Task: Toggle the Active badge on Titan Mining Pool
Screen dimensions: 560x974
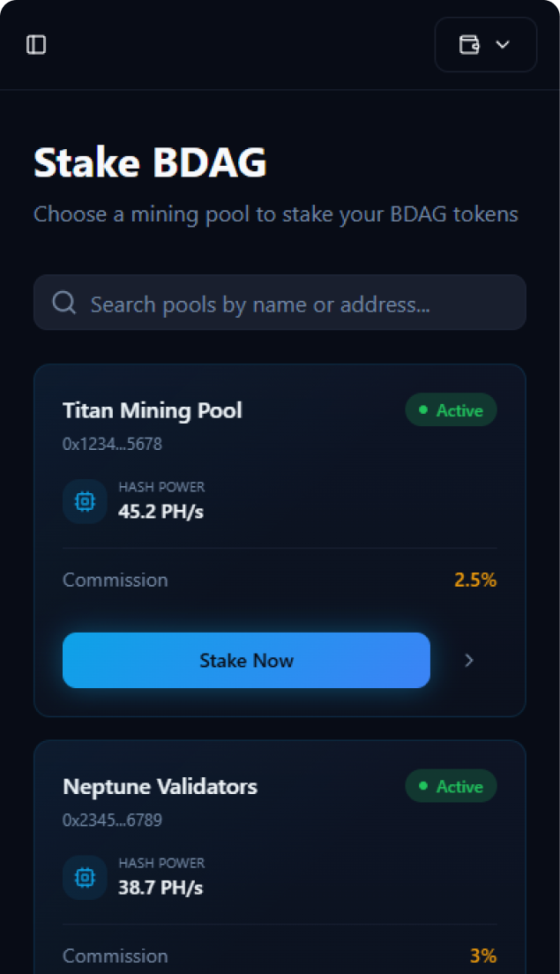Action: coord(451,409)
